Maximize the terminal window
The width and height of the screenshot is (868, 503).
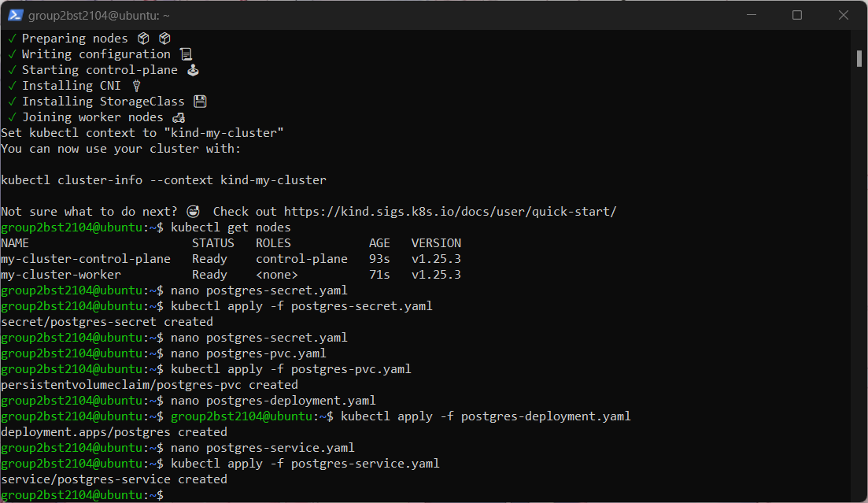(797, 15)
